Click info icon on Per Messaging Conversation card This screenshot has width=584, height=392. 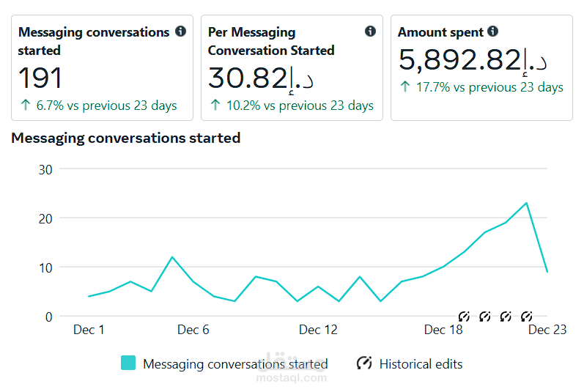[370, 32]
